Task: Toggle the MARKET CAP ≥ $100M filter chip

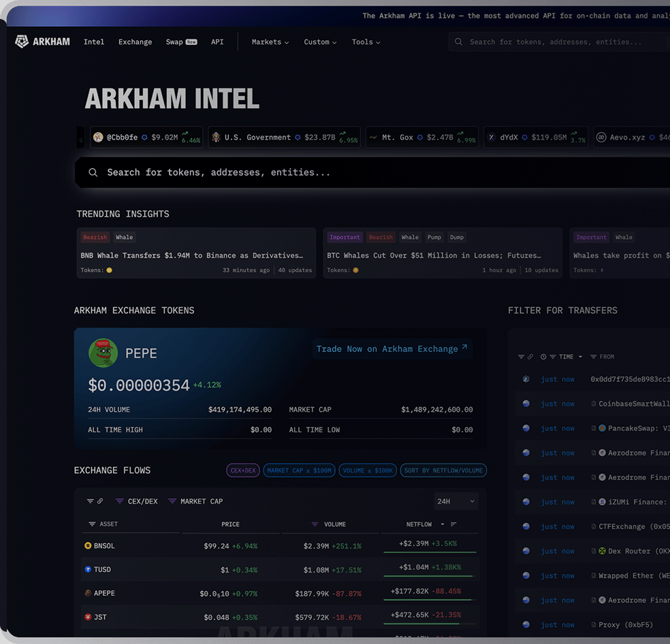Action: pyautogui.click(x=299, y=470)
